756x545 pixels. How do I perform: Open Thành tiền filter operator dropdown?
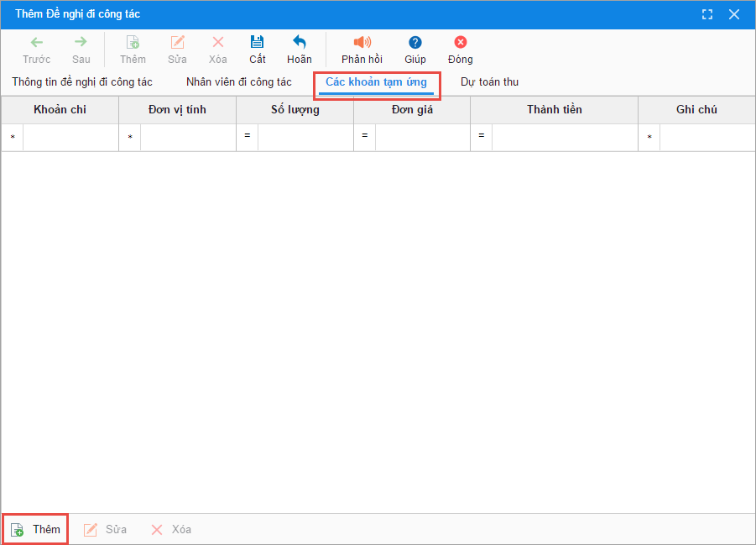point(481,136)
